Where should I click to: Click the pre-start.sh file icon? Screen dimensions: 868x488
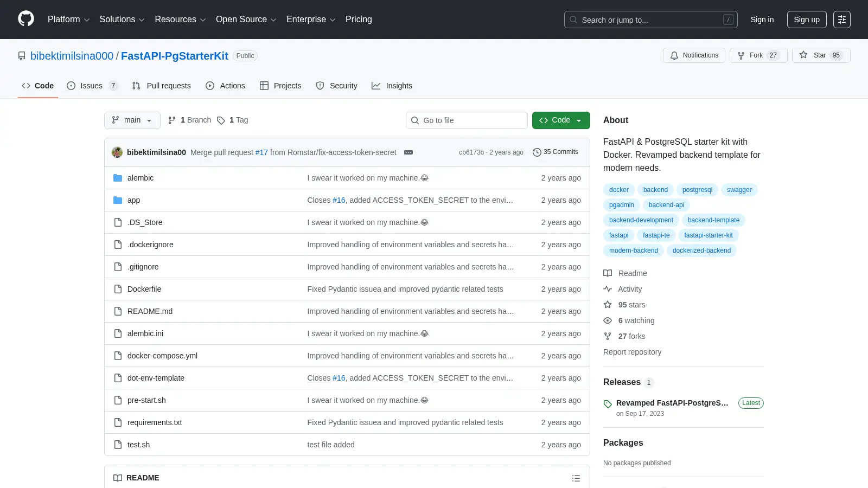pyautogui.click(x=118, y=400)
